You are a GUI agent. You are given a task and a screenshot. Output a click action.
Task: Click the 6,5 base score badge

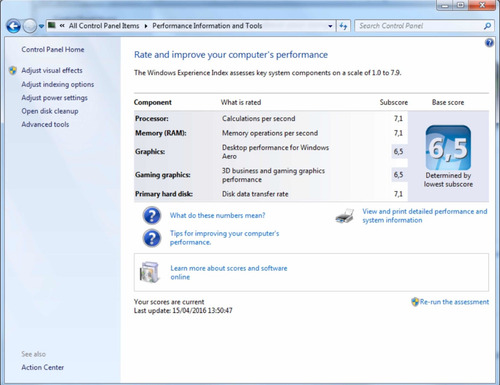point(448,148)
